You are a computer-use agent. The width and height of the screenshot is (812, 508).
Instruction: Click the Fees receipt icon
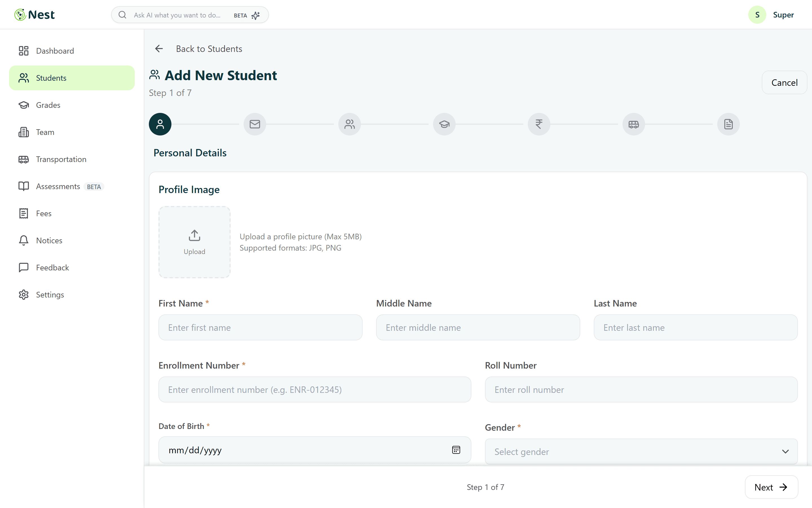pos(23,213)
